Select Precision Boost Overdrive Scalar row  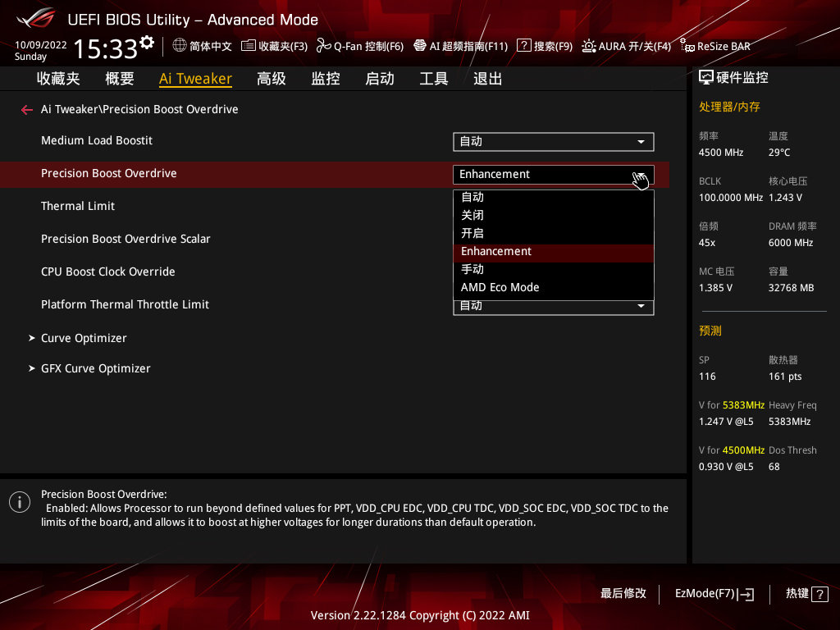[126, 239]
